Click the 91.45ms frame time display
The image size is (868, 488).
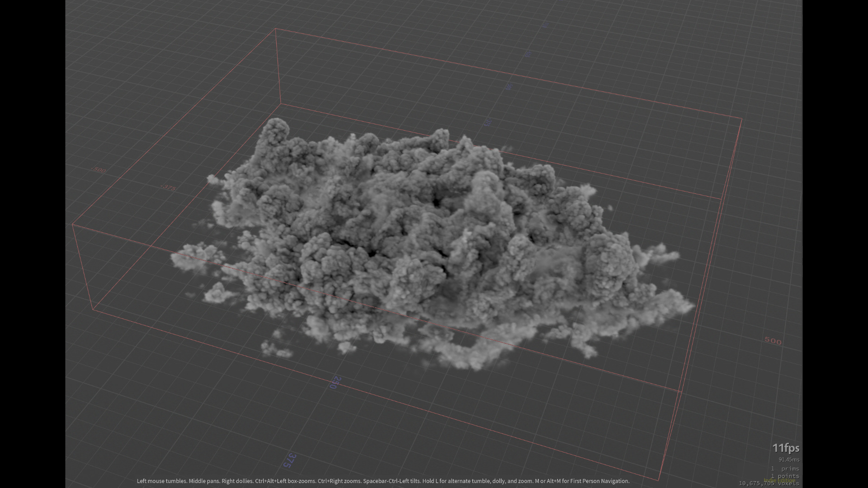[789, 460]
